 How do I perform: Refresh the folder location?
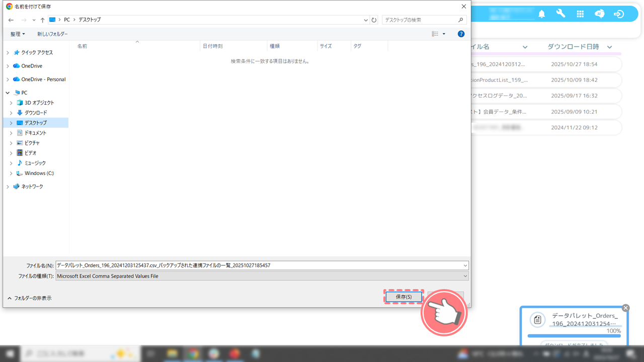374,20
